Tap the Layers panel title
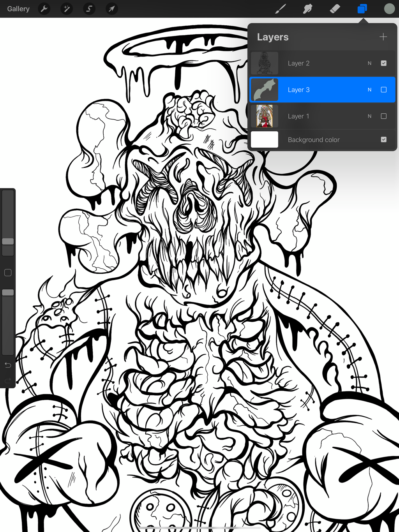 (x=273, y=37)
